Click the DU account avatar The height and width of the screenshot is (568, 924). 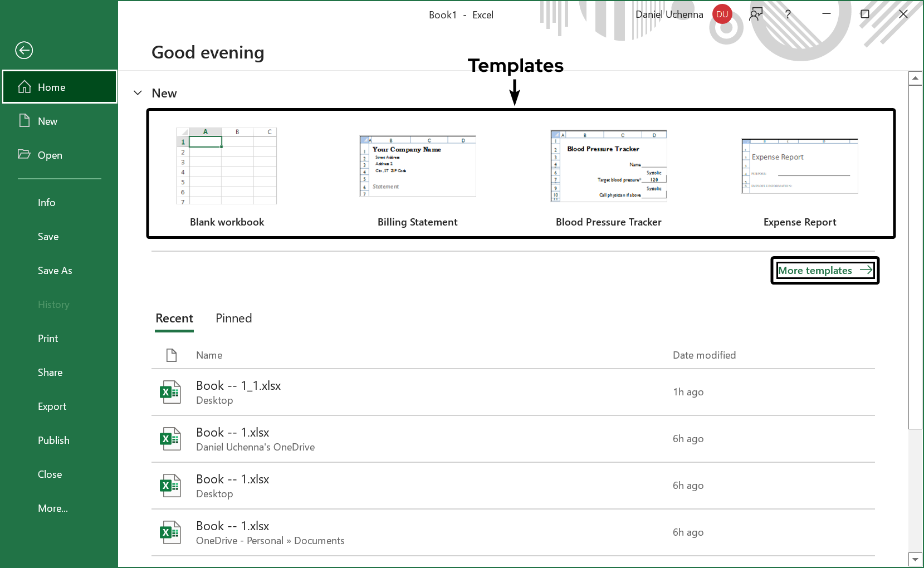click(x=722, y=14)
